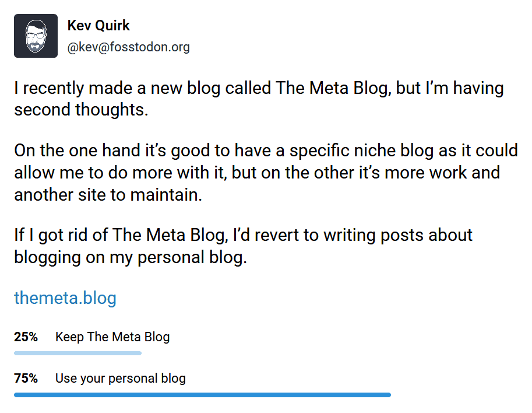Open the author profile via name link
532x413 pixels.
tap(98, 25)
